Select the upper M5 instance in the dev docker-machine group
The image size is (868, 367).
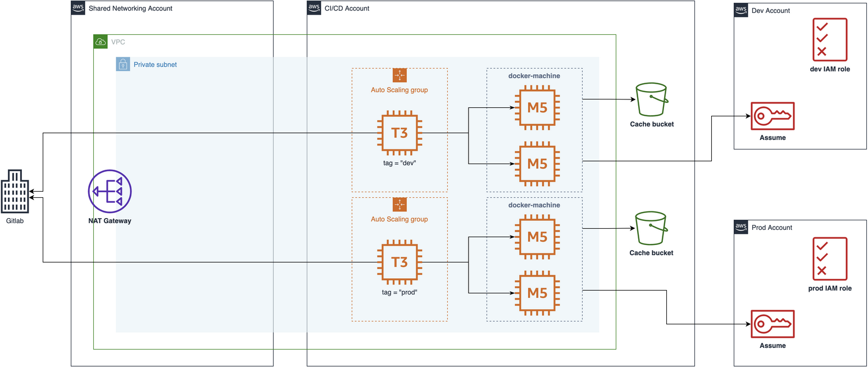[537, 107]
